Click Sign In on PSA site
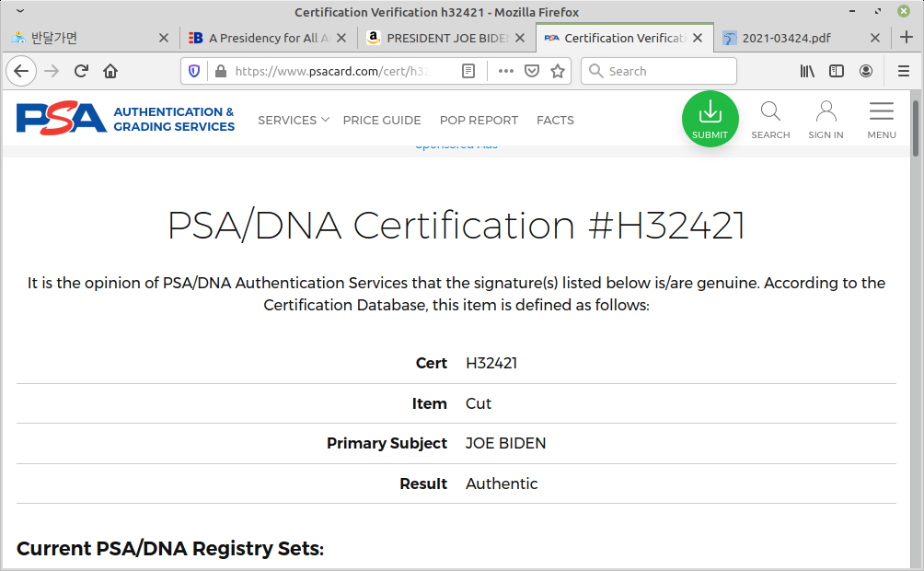 (x=826, y=120)
